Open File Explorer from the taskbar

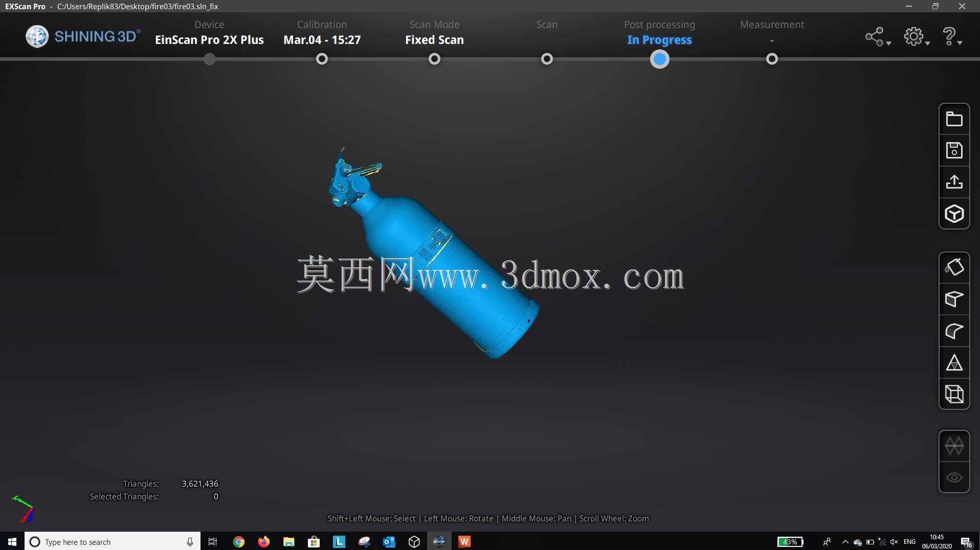coord(289,541)
